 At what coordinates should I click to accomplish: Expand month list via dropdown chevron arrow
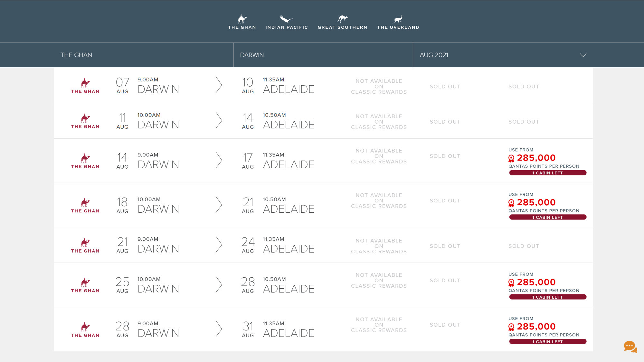point(583,55)
